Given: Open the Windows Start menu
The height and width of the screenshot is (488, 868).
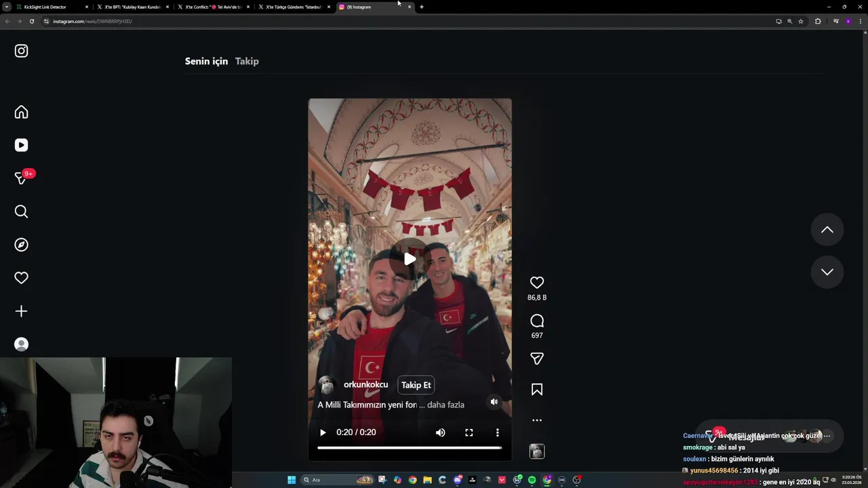Looking at the screenshot, I should click(x=292, y=480).
